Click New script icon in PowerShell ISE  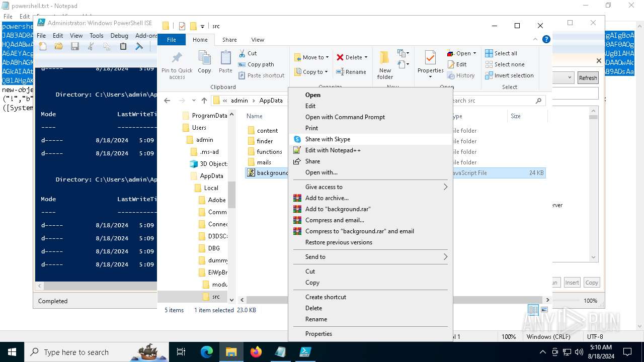click(43, 46)
